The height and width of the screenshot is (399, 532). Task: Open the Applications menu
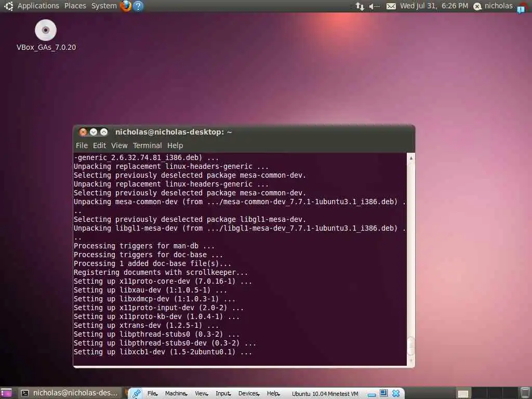pos(38,6)
